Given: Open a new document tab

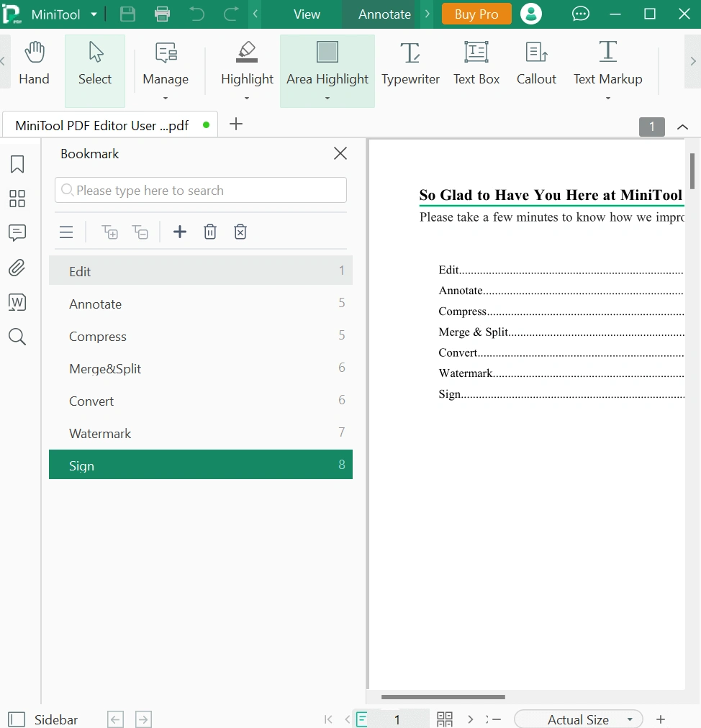Looking at the screenshot, I should click(x=236, y=124).
